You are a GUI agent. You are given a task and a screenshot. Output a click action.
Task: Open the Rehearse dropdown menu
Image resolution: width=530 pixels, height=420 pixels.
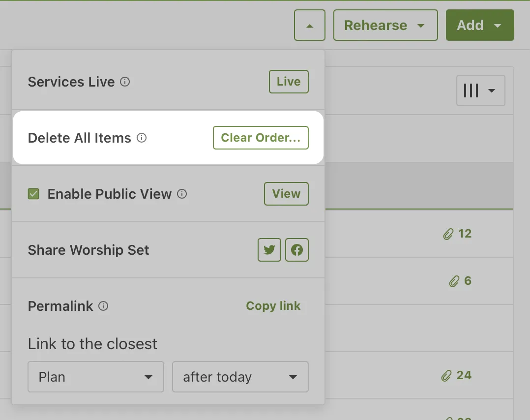click(385, 25)
